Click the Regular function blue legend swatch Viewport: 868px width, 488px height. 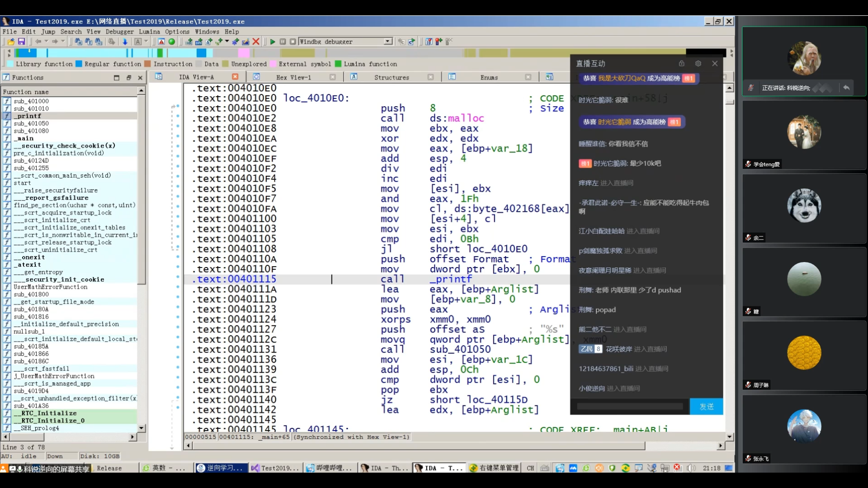point(79,64)
